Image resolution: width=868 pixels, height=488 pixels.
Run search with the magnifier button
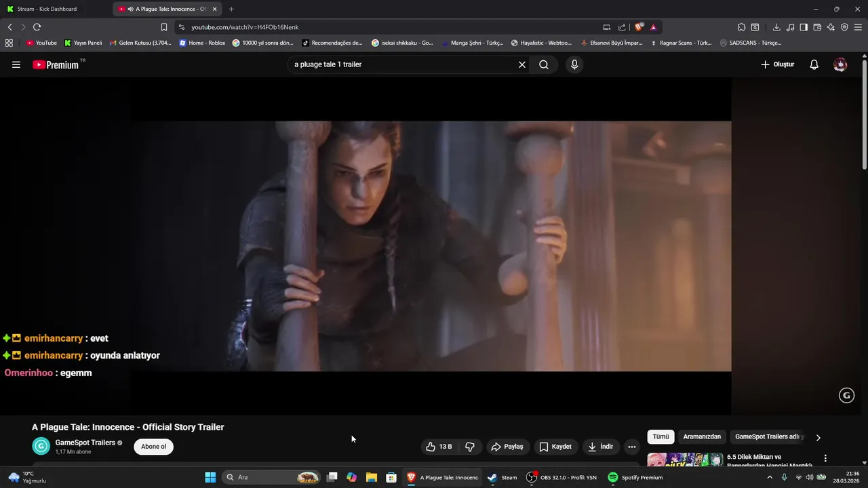544,64
